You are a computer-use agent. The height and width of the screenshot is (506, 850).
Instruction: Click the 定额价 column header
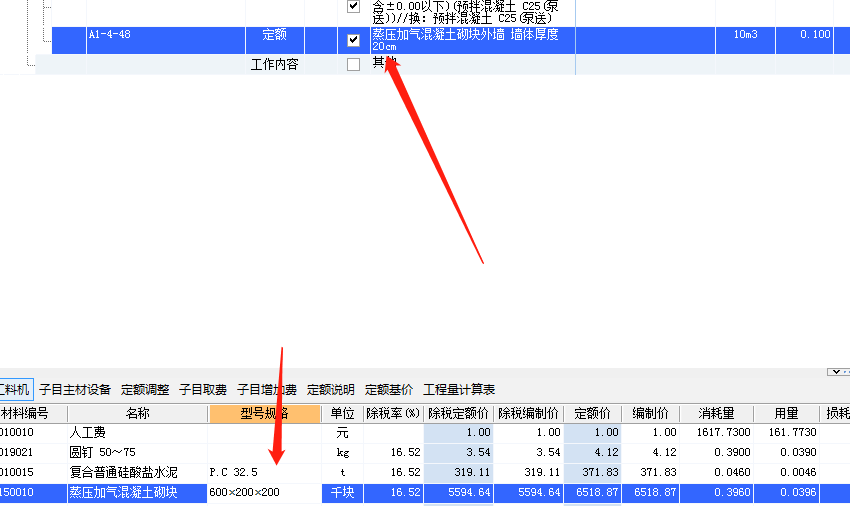[x=593, y=414]
